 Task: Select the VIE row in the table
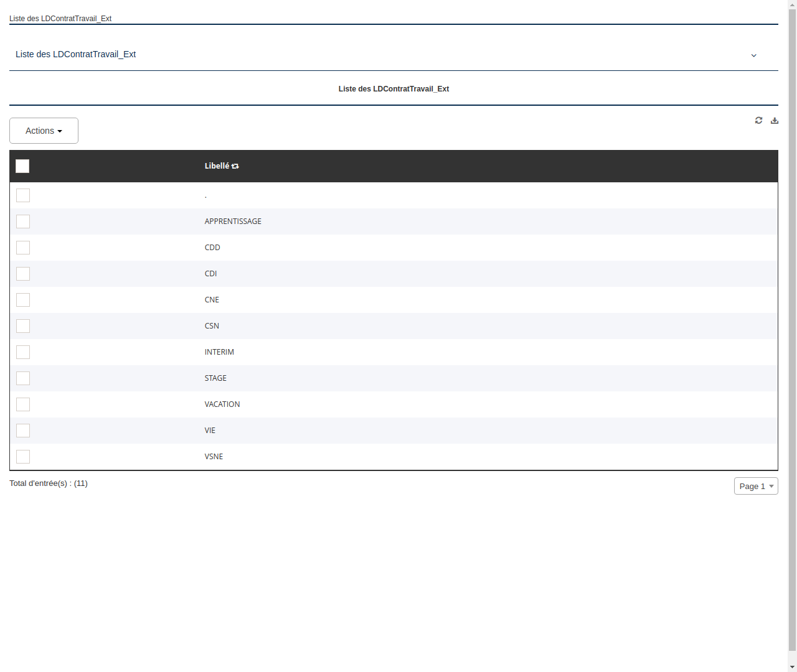click(210, 431)
